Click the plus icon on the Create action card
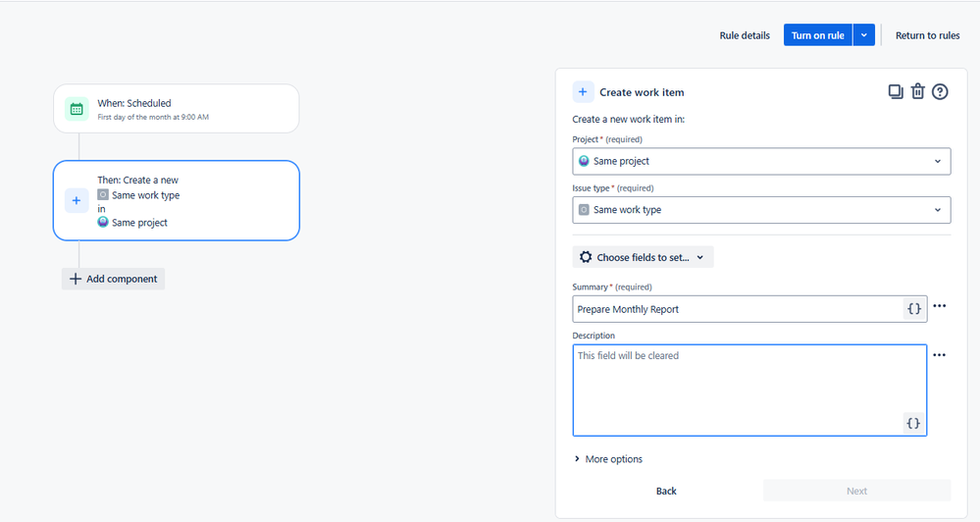Image resolution: width=980 pixels, height=522 pixels. point(77,201)
